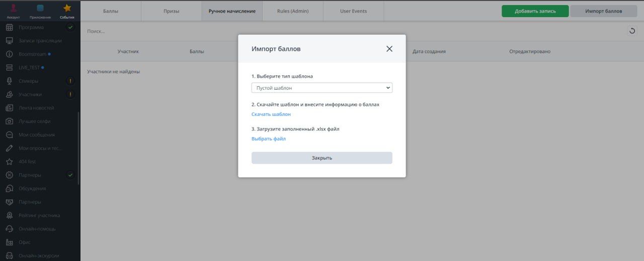Close the Импорт баллов dialog via X

click(x=389, y=49)
